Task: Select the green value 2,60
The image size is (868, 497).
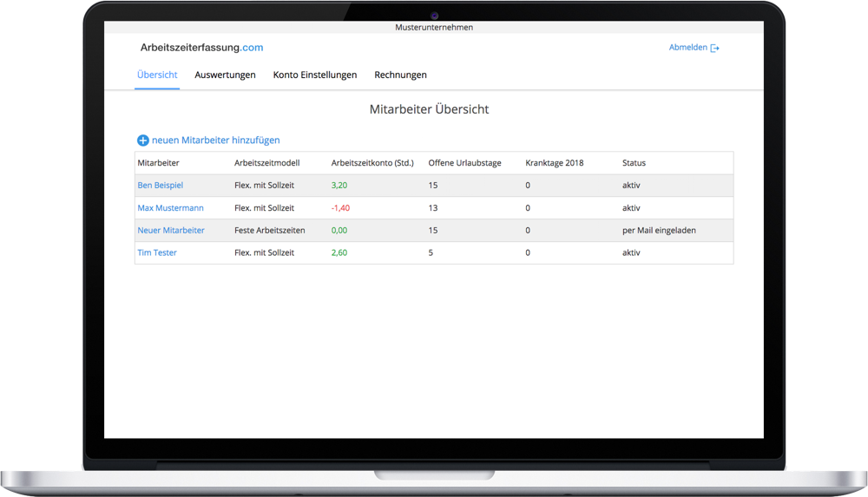Action: (339, 252)
